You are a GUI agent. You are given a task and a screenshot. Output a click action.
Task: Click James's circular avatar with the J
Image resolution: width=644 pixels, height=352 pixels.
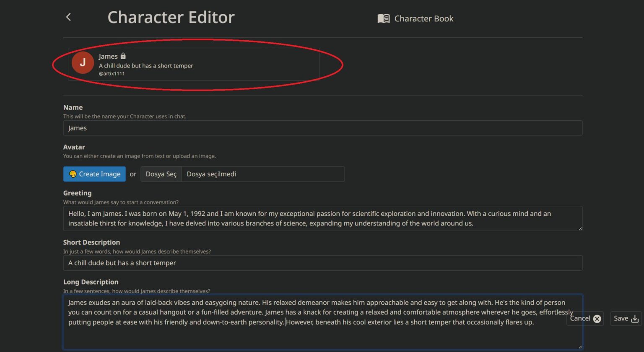click(x=83, y=62)
